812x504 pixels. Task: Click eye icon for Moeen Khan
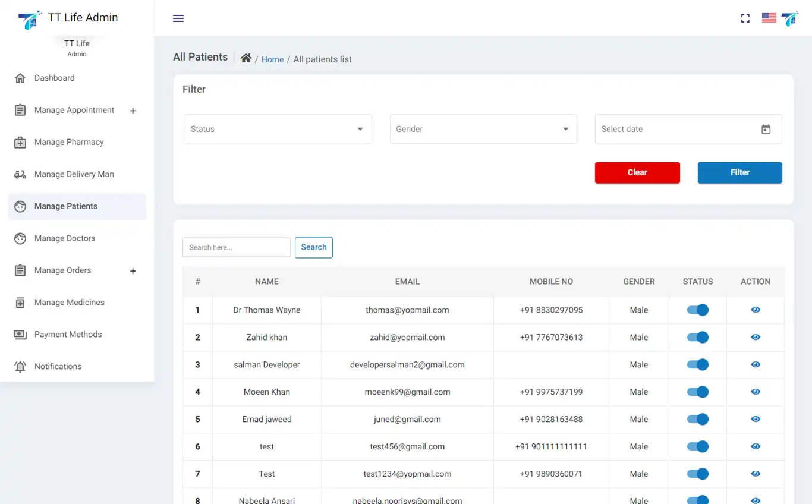point(755,392)
